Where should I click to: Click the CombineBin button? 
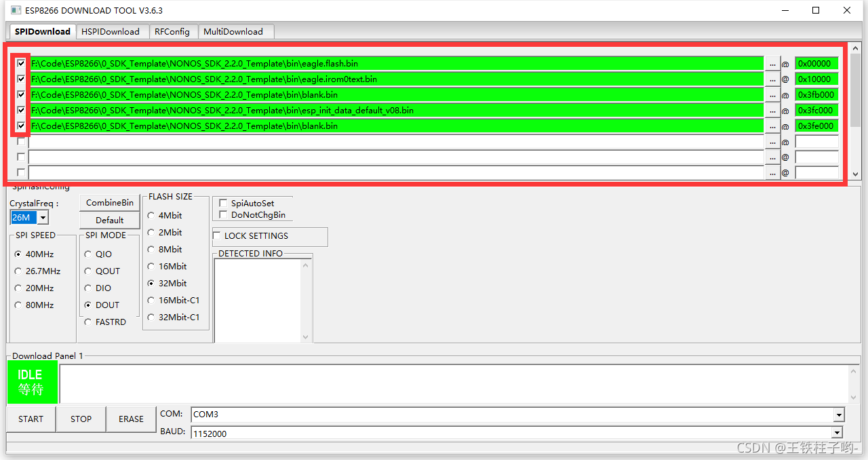click(110, 202)
